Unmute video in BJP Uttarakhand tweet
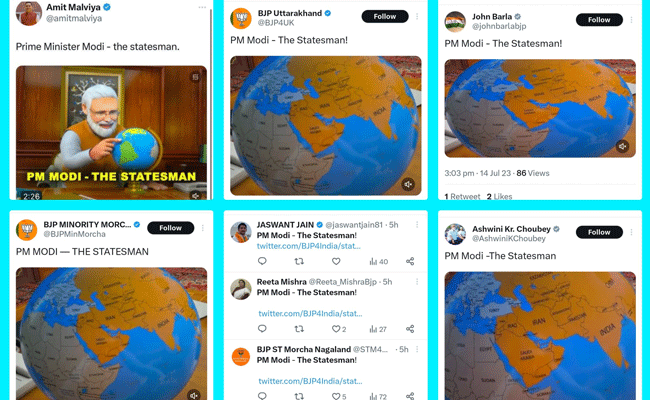The height and width of the screenshot is (400, 650). 408,184
